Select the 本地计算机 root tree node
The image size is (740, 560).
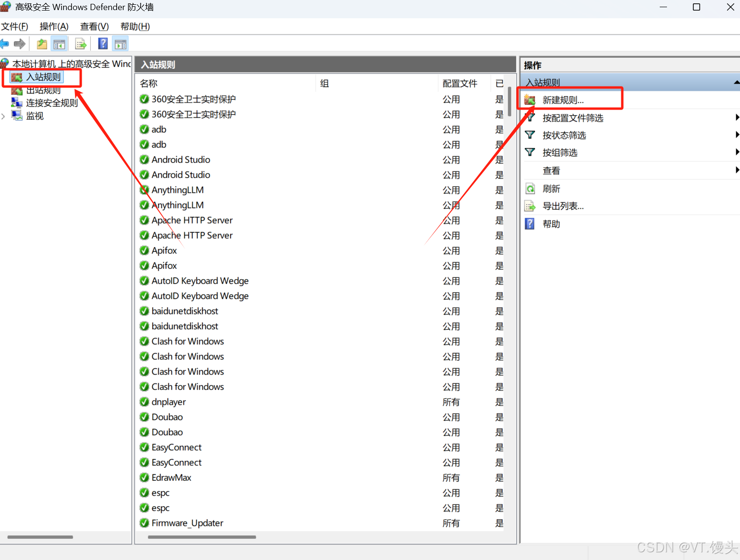tap(71, 64)
